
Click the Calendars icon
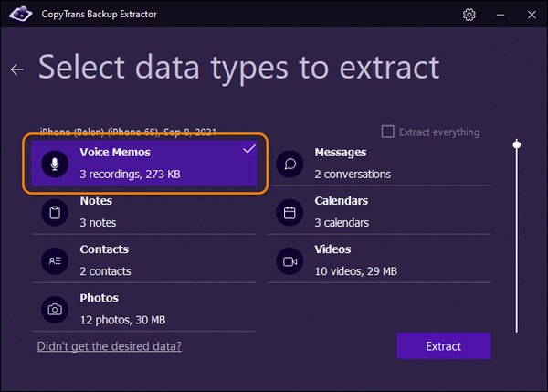290,212
